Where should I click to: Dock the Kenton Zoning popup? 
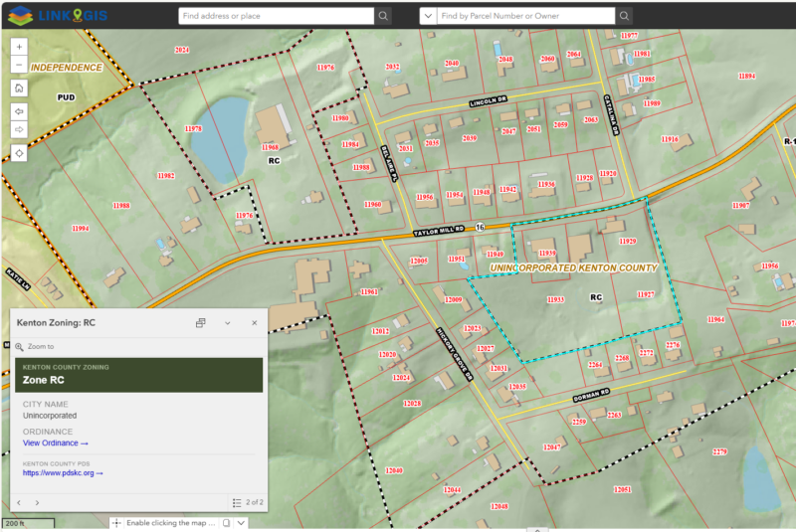click(x=200, y=323)
